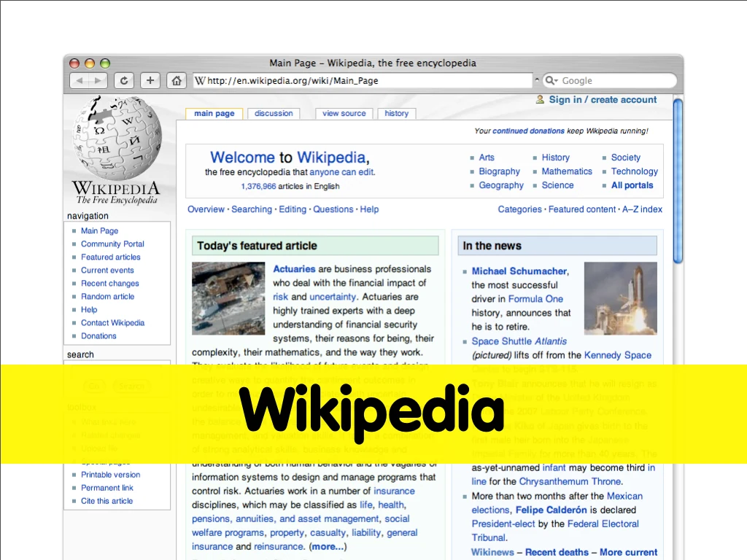
Task: Open the Chrysanthemum Throne link
Action: tap(570, 481)
